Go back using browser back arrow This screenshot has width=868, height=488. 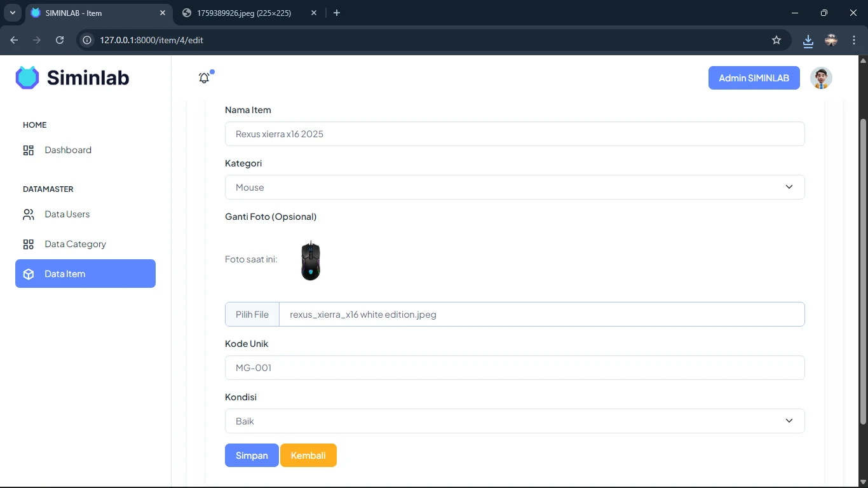(x=15, y=40)
